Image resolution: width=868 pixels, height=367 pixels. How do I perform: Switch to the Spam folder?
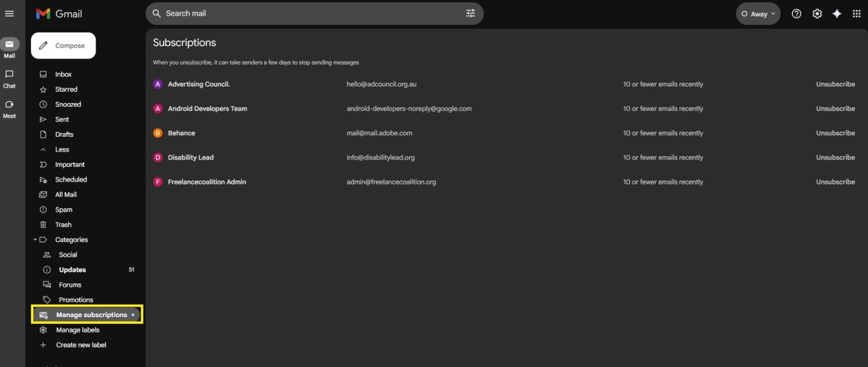coord(63,209)
